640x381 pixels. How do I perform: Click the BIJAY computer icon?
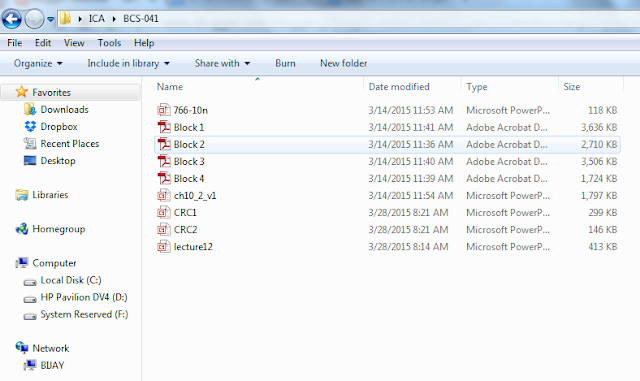30,365
